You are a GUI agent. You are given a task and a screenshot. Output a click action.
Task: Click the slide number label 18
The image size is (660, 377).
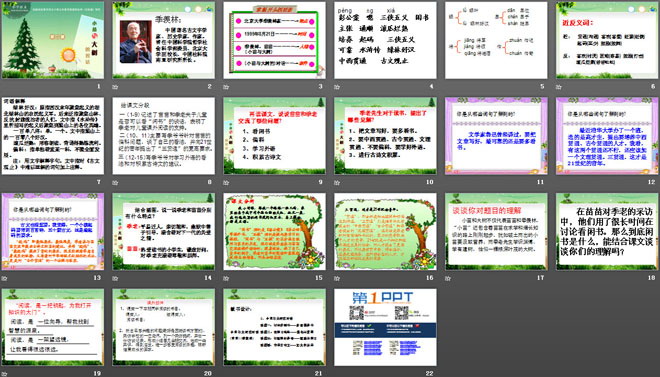(x=651, y=277)
